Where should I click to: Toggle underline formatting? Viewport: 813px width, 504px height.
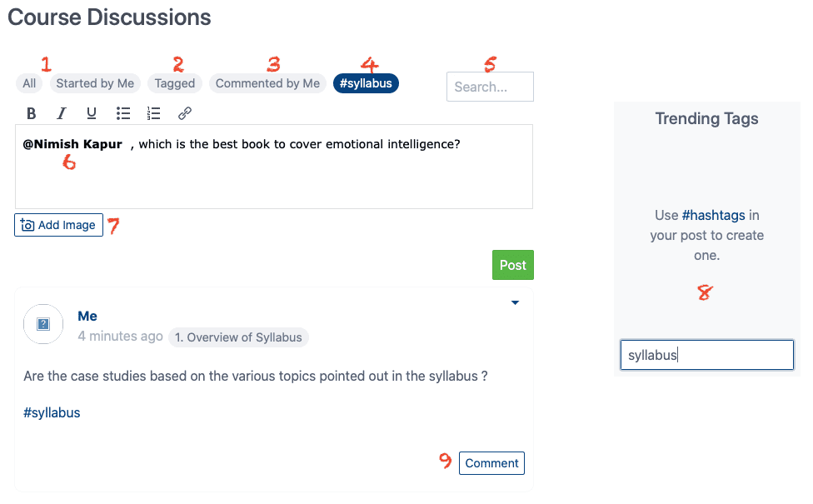point(90,112)
